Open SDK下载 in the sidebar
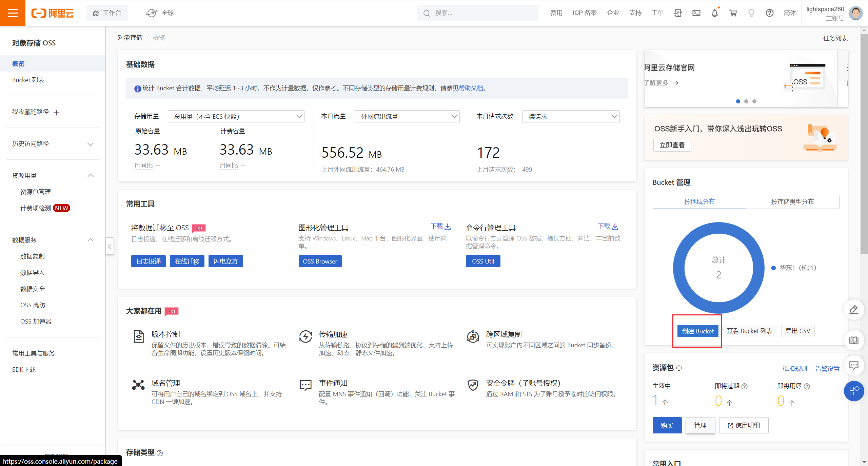 pyautogui.click(x=24, y=370)
